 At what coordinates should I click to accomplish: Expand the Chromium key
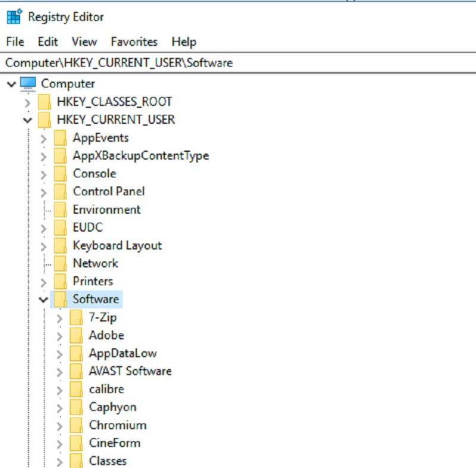pos(59,426)
